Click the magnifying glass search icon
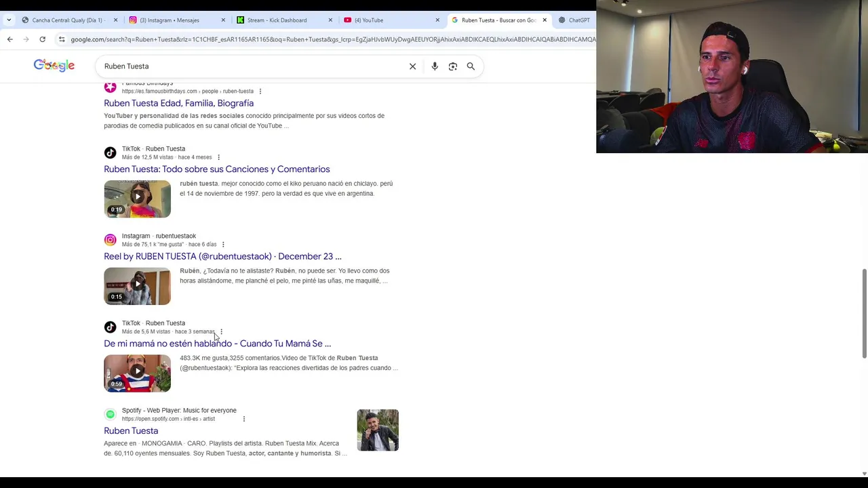 471,66
